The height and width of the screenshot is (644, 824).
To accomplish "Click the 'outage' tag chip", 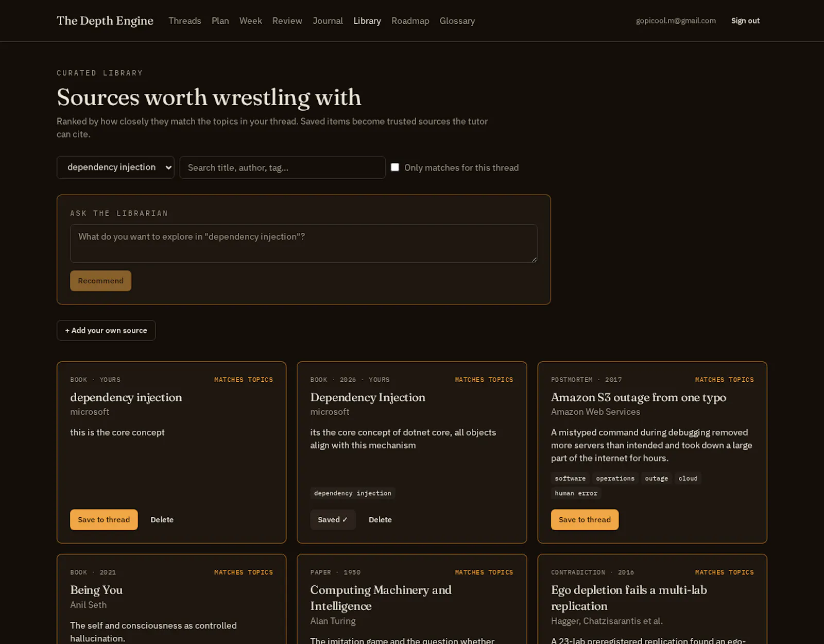I will [x=657, y=478].
